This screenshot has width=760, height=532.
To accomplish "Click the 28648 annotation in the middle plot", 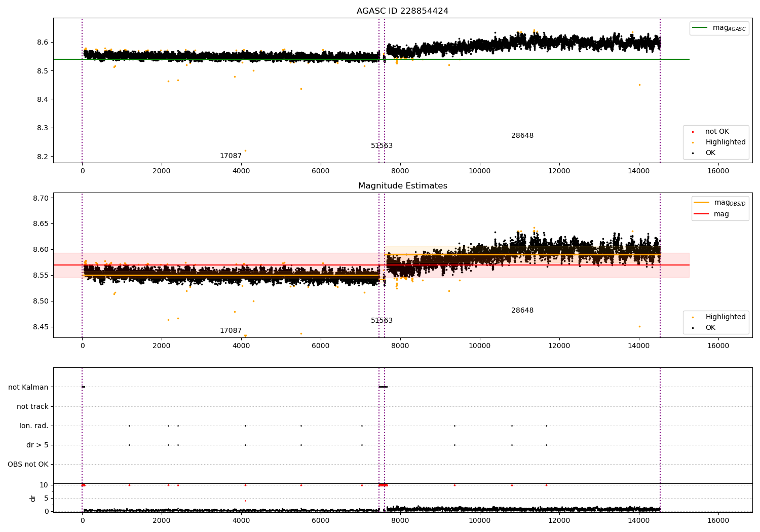I will point(522,311).
